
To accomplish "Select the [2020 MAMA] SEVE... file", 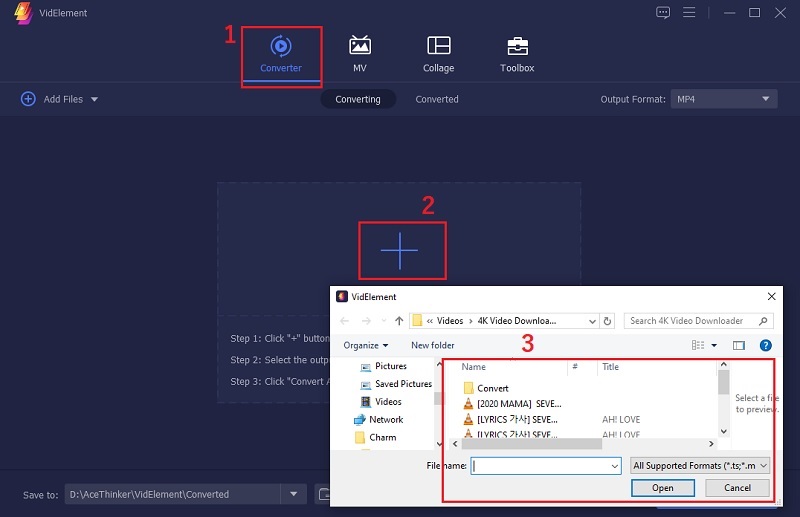I will [512, 404].
